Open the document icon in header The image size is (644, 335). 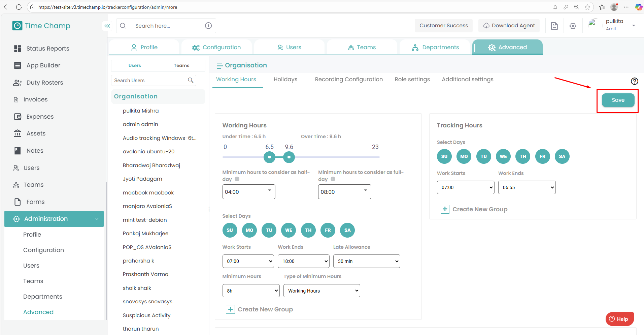click(554, 26)
